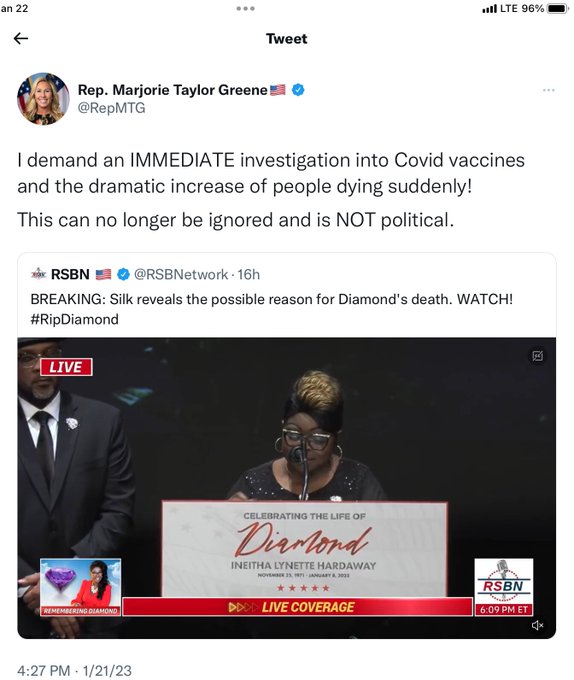
Task: Tap the captions icon on the video
Action: (x=538, y=356)
